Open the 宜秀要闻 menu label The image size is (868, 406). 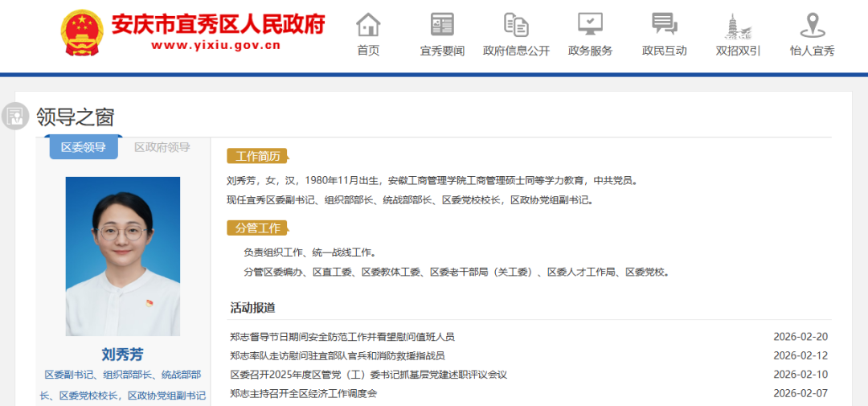tap(442, 51)
